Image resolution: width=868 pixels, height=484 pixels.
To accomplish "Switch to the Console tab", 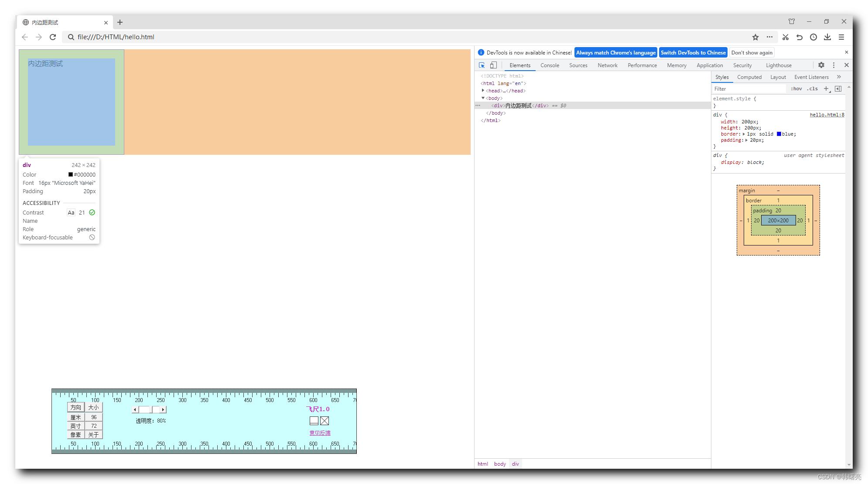I will 550,65.
